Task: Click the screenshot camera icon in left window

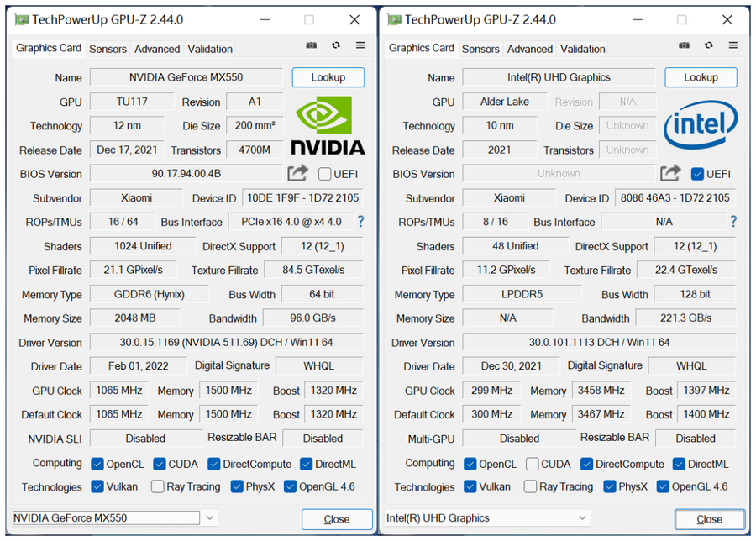Action: click(x=311, y=46)
